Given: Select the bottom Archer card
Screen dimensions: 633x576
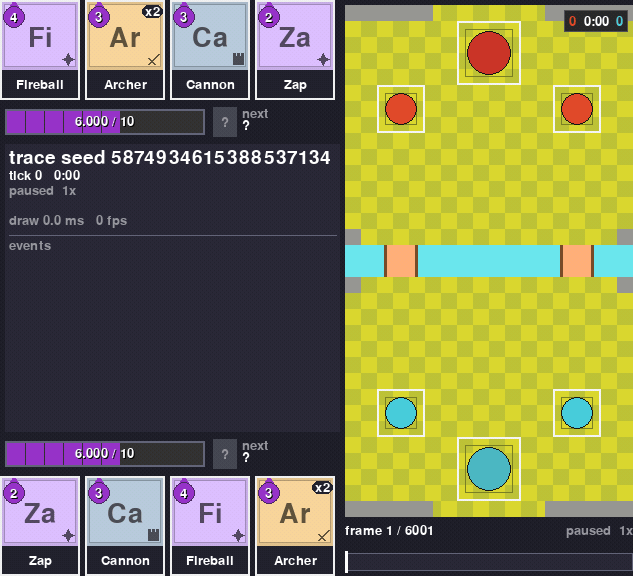Looking at the screenshot, I should pos(295,526).
